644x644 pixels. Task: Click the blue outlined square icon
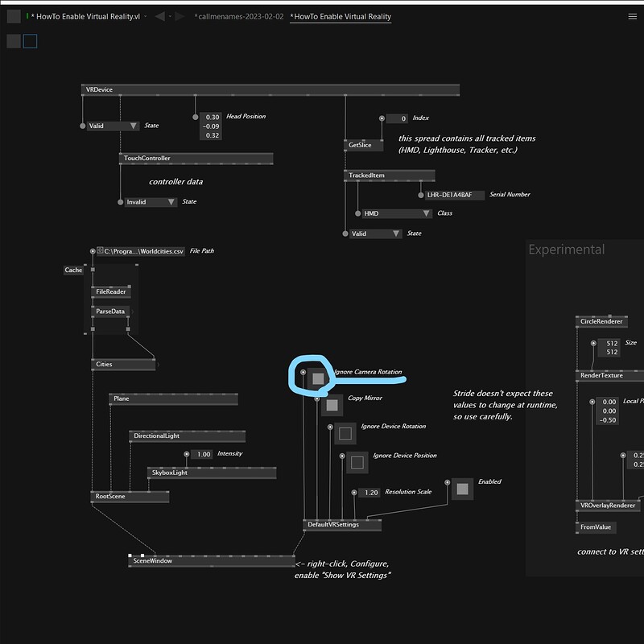click(x=30, y=41)
